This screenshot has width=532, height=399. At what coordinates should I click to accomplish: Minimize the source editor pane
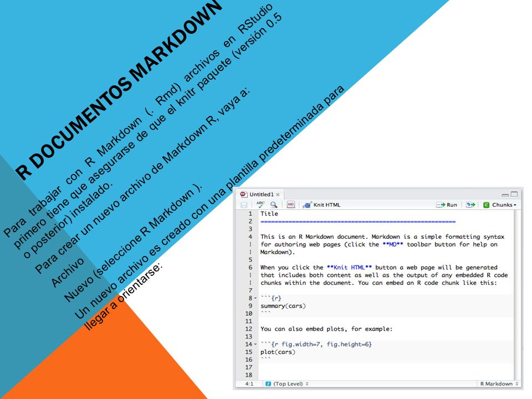point(505,195)
